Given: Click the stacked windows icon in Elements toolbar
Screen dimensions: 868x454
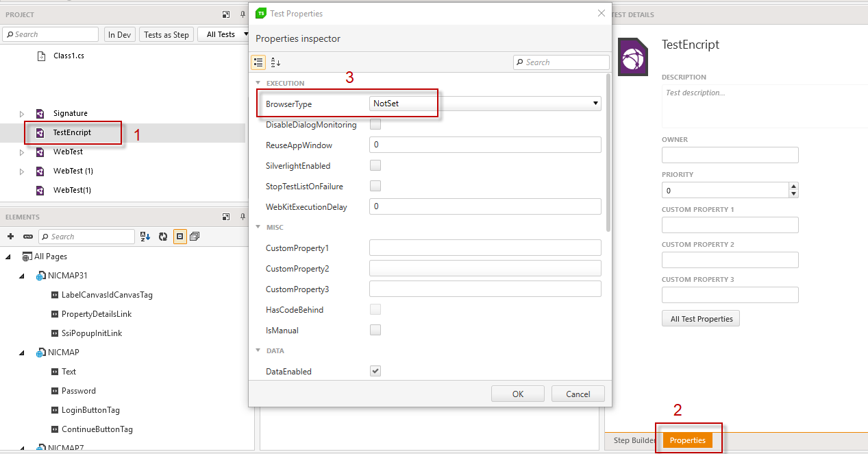Looking at the screenshot, I should coord(195,237).
